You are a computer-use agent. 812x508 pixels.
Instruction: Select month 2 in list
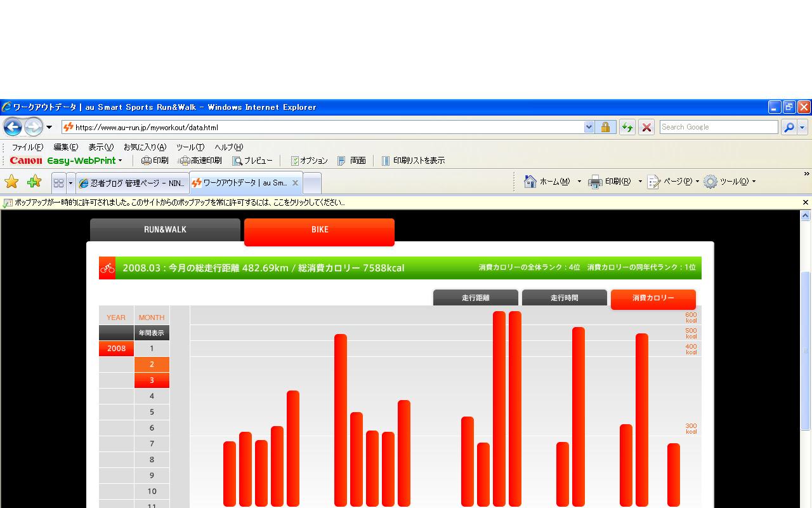coord(152,364)
